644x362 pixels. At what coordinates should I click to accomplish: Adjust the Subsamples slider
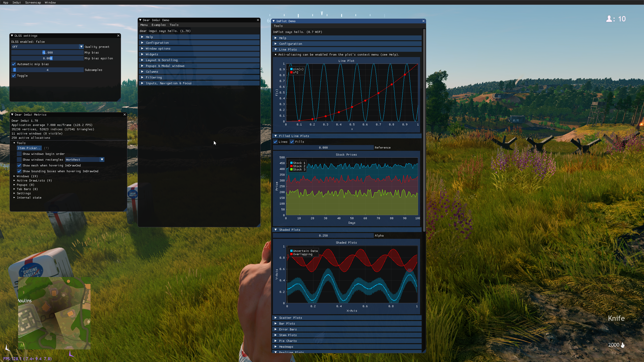click(x=47, y=70)
